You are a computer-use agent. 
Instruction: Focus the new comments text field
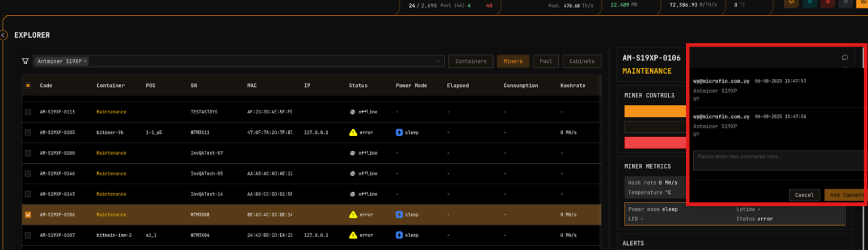click(777, 160)
